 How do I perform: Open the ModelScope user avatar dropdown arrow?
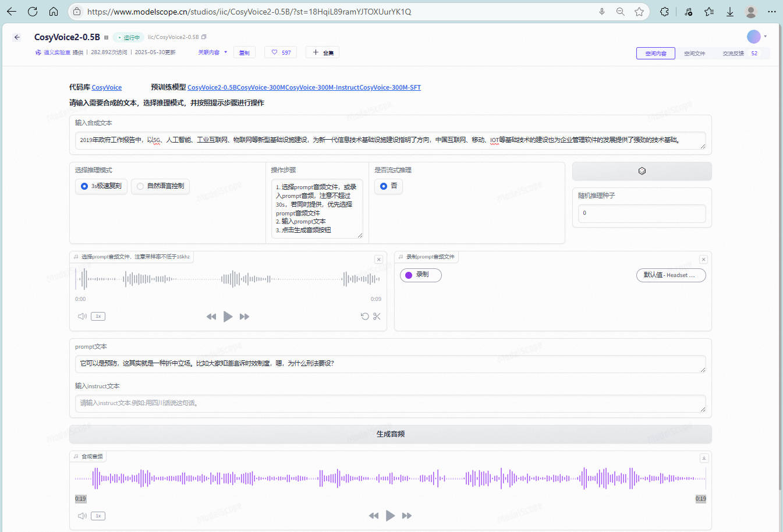[x=765, y=37]
